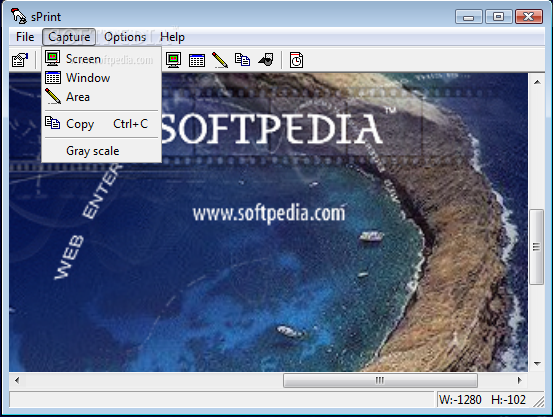Choose Copy Ctrl+C in the Capture menu
The image size is (553, 417).
(102, 124)
